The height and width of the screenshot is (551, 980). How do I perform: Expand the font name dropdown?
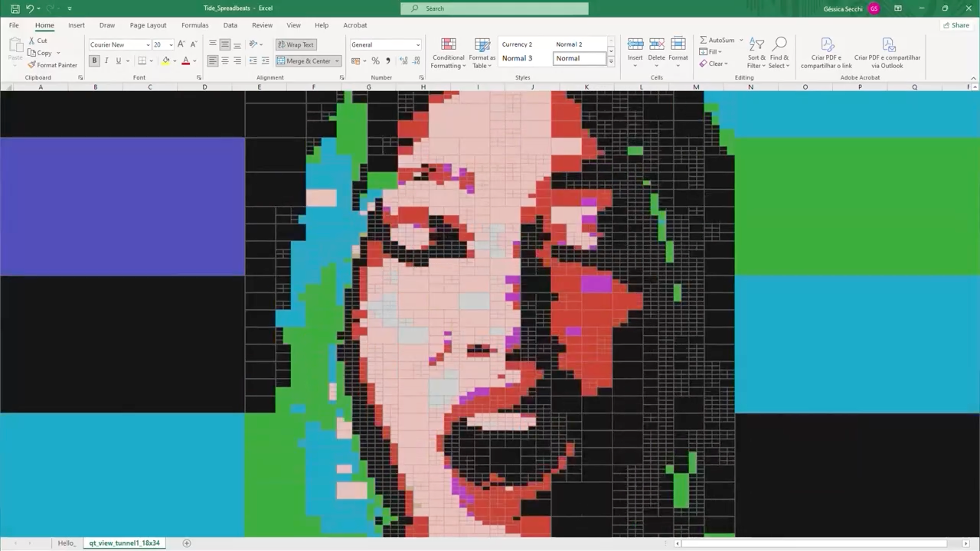148,45
